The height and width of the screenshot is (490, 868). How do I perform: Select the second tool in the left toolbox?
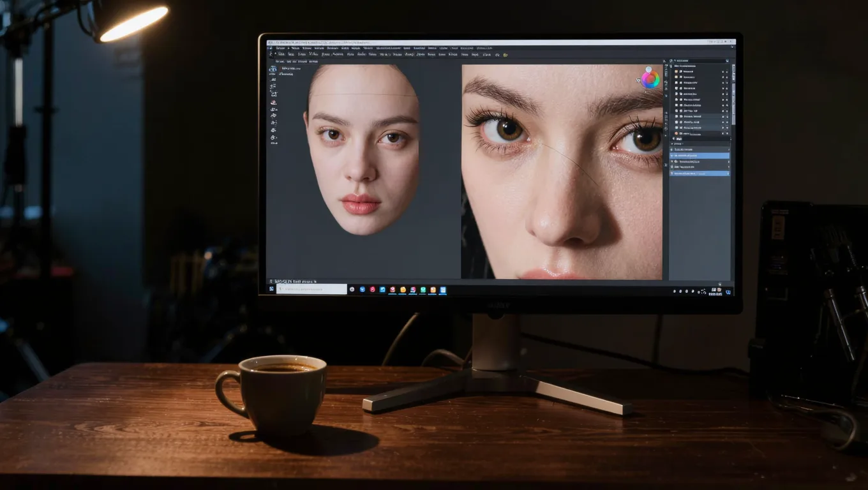pos(273,79)
